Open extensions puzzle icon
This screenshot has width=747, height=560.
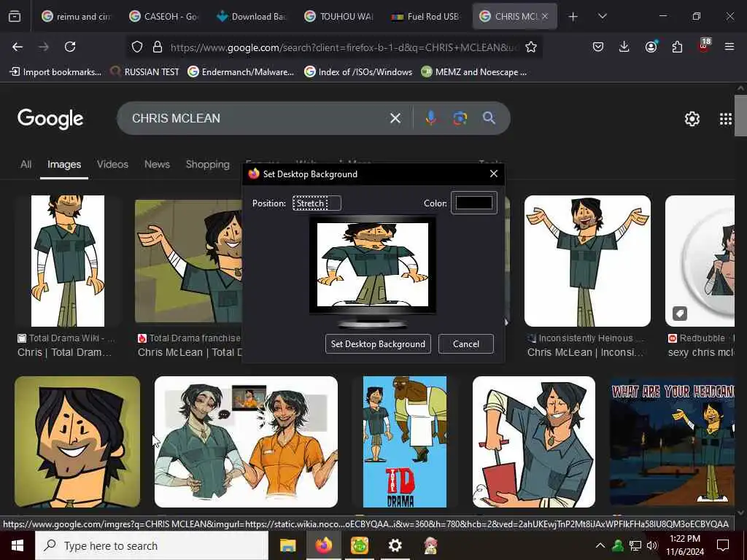tap(677, 47)
